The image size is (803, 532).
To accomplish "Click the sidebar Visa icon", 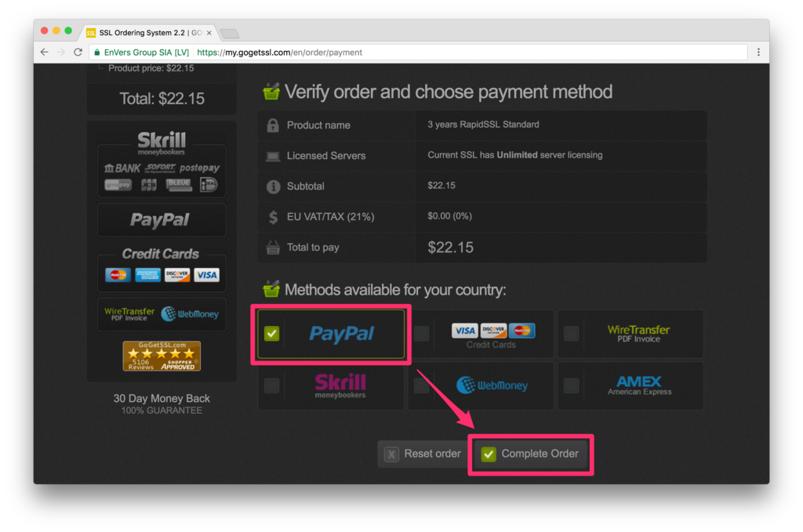I will click(x=207, y=275).
